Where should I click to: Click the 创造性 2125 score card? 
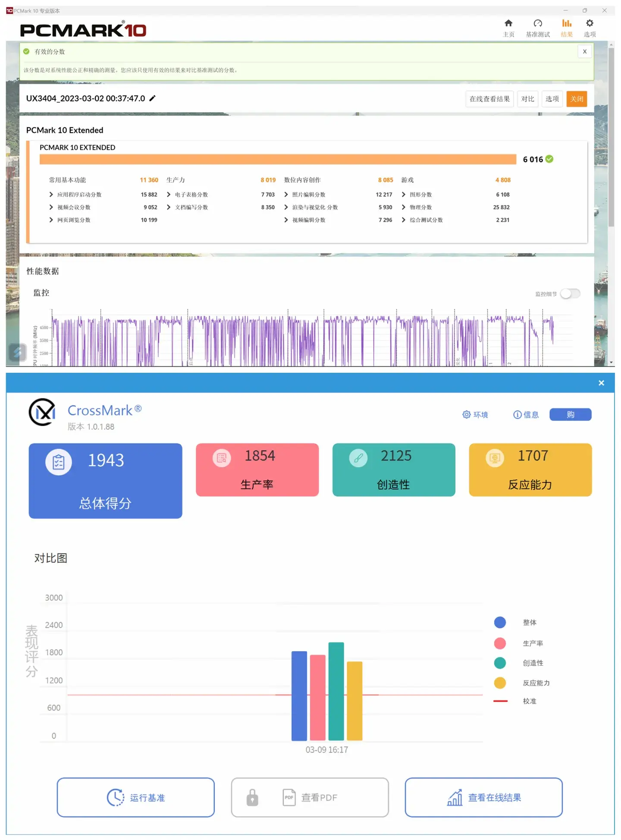(x=394, y=470)
